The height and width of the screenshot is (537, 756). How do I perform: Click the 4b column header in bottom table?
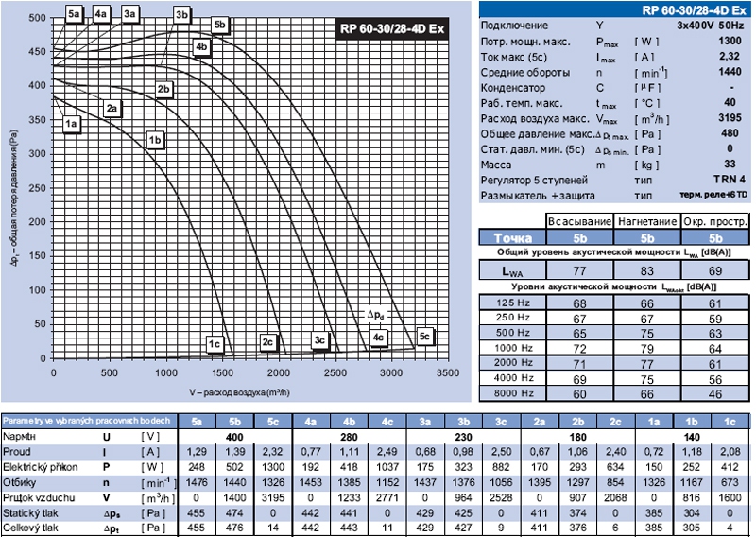[349, 422]
